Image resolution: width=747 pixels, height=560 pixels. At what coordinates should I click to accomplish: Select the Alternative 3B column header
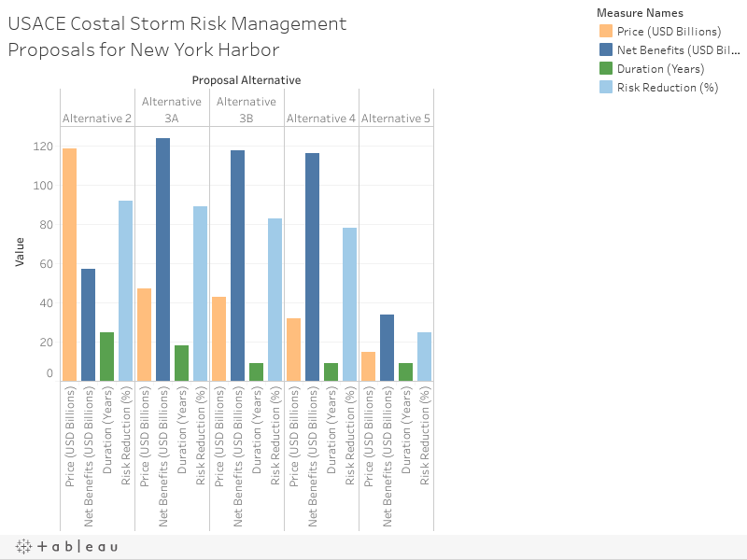[247, 110]
